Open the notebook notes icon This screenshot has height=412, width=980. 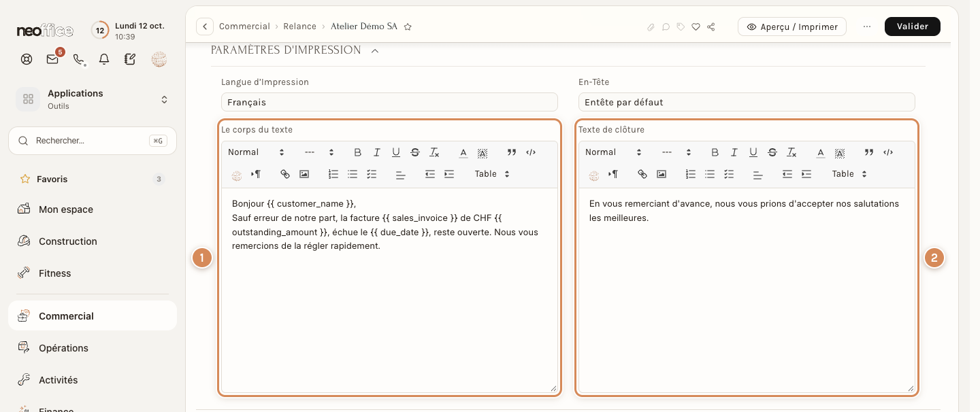(130, 59)
